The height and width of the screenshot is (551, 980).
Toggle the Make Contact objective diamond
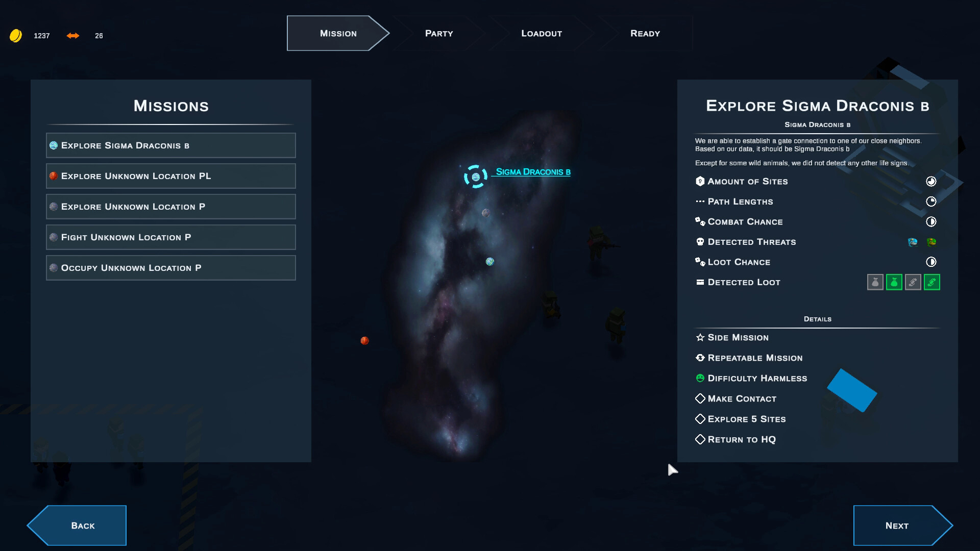point(700,398)
